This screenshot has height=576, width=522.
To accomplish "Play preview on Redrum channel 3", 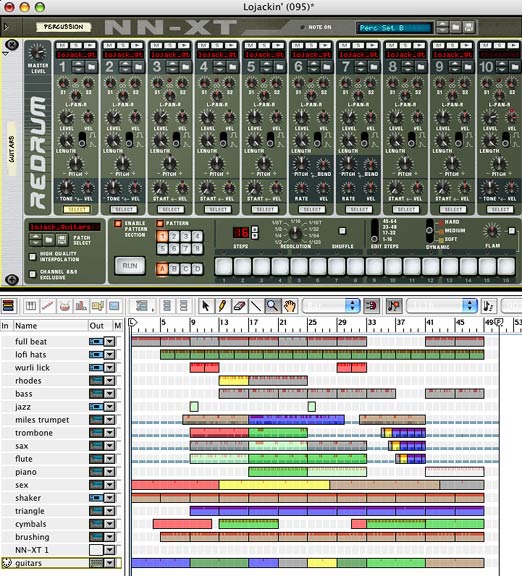I will (x=184, y=45).
